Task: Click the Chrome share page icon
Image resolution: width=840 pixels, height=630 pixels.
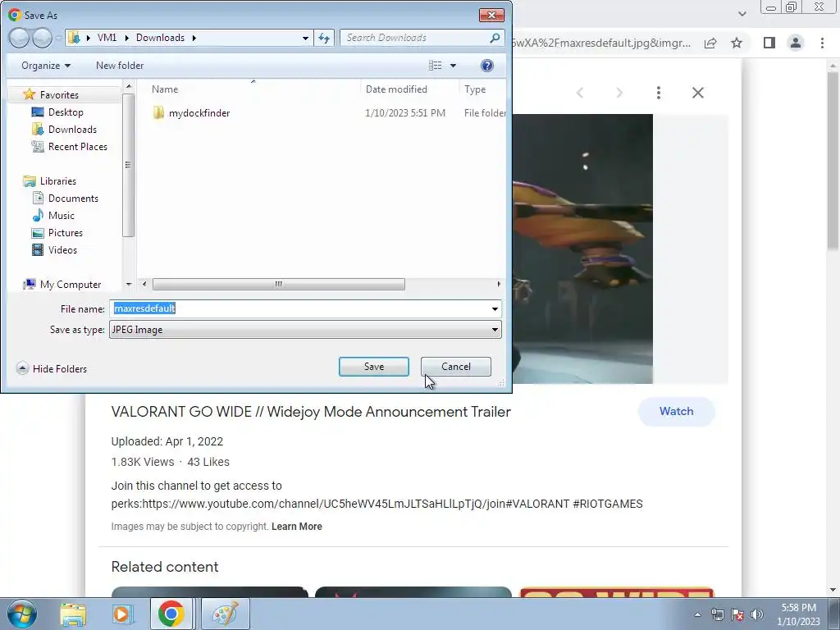Action: click(710, 43)
